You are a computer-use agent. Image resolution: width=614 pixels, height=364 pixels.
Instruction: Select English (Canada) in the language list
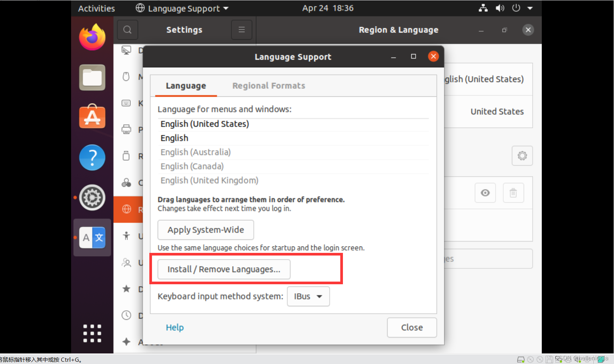192,166
